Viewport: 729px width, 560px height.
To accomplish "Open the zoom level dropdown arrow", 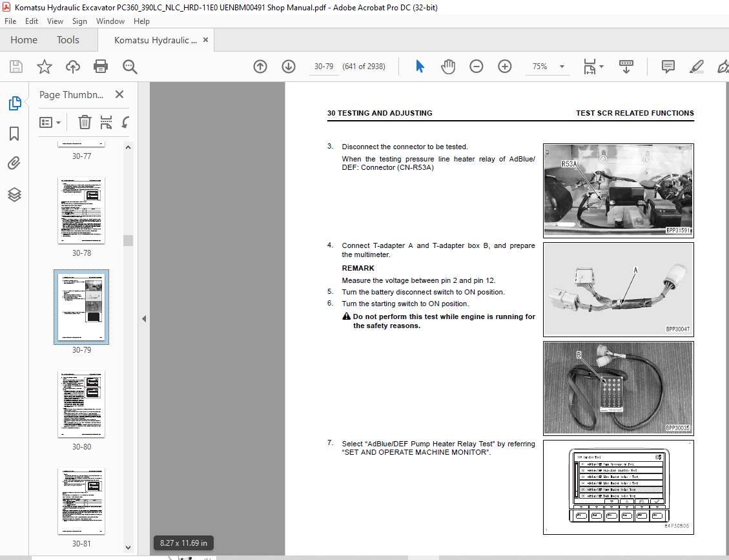I will [x=562, y=67].
